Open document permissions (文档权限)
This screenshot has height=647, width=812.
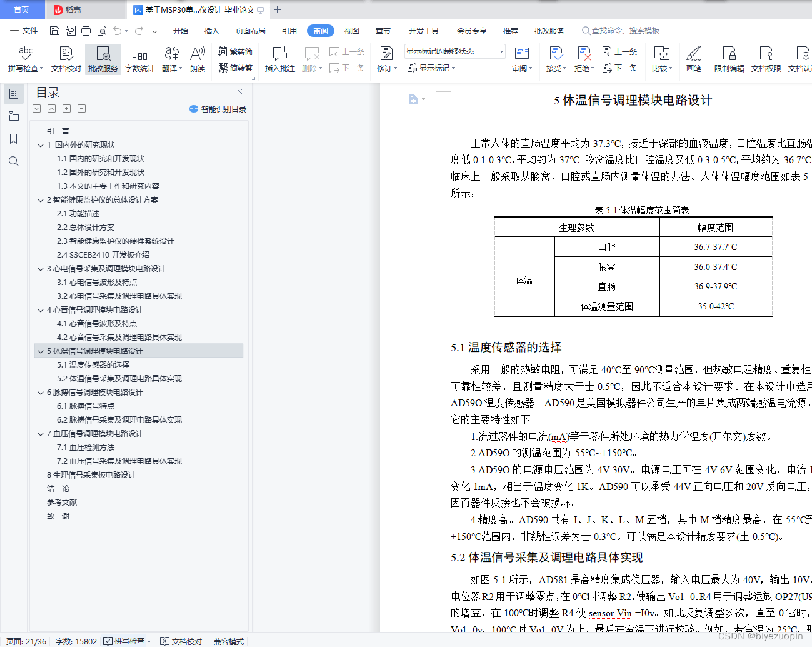766,59
